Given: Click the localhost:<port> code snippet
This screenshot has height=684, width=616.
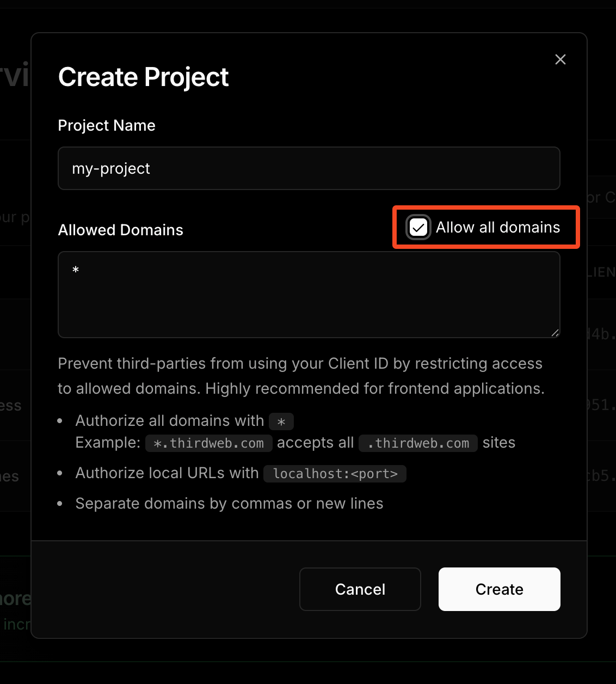Looking at the screenshot, I should (334, 473).
